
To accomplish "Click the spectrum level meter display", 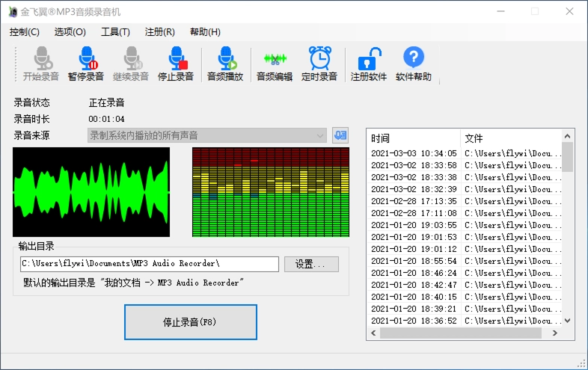I will [x=271, y=192].
